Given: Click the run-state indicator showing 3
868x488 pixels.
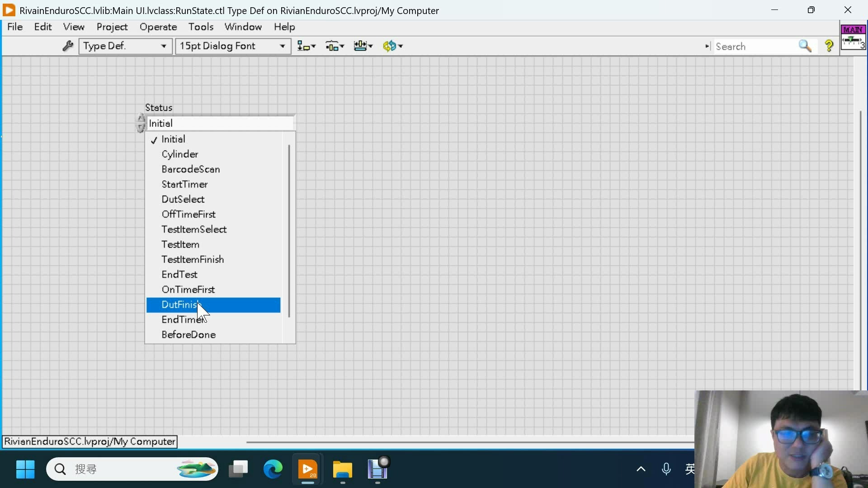Looking at the screenshot, I should (854, 43).
